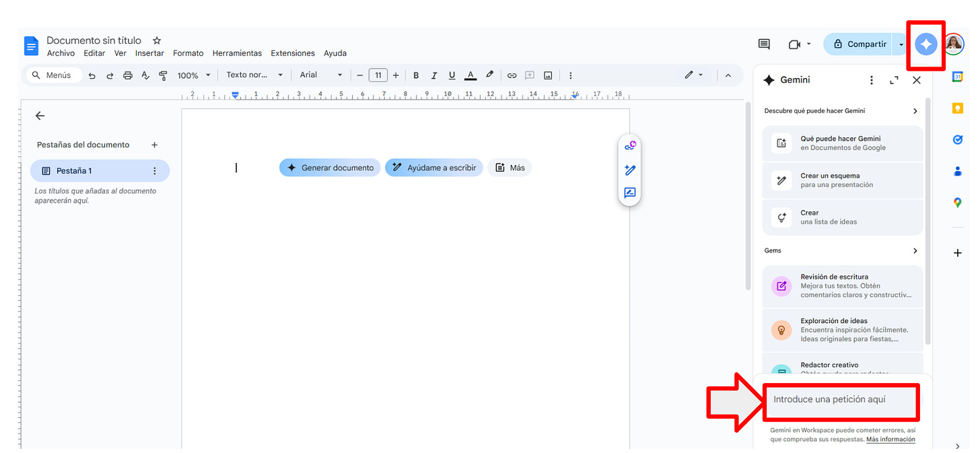The width and height of the screenshot is (980, 453).
Task: Open the Herramientas menu
Action: point(237,53)
